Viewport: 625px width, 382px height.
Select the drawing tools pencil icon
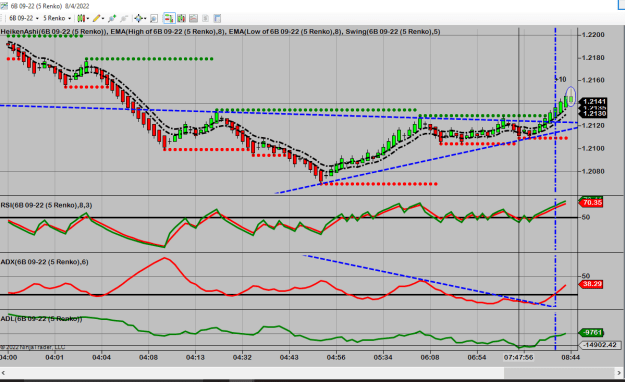pos(96,18)
